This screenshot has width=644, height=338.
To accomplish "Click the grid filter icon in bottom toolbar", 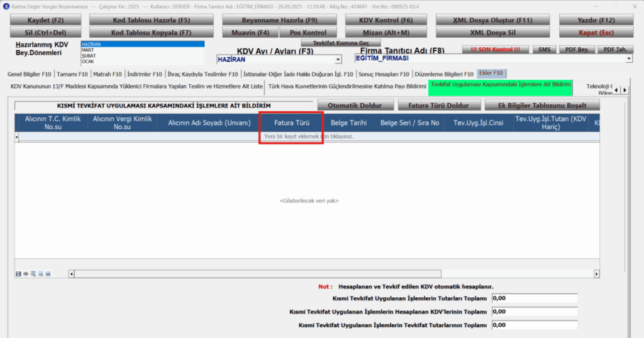I will (x=33, y=273).
